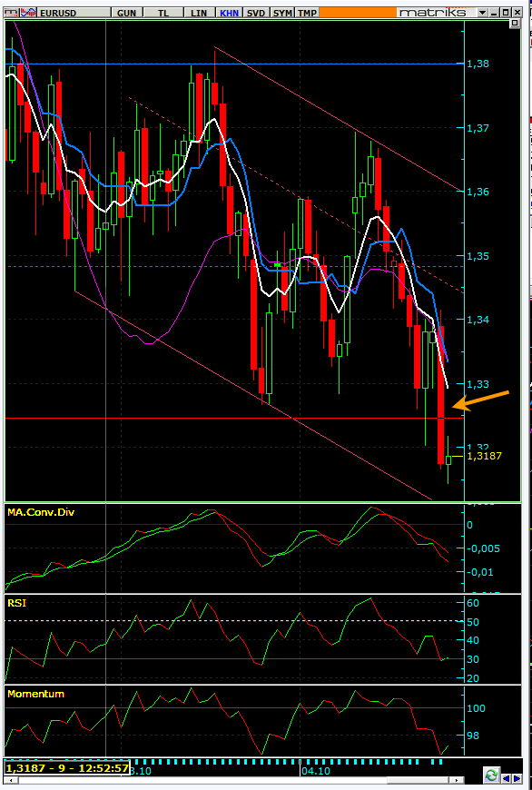Select the SYM tab
Image resolution: width=532 pixels, height=790 pixels.
[282, 13]
